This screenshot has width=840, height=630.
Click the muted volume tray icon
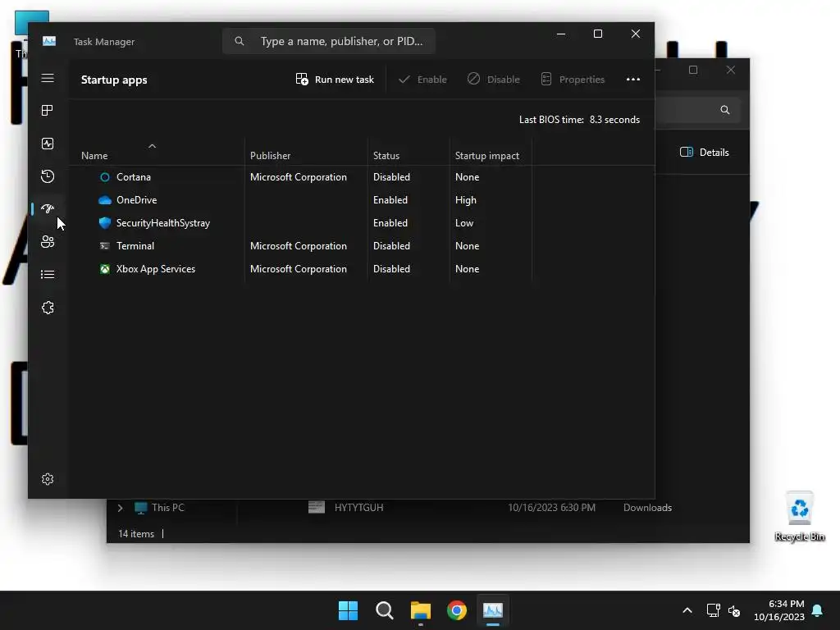click(x=734, y=610)
